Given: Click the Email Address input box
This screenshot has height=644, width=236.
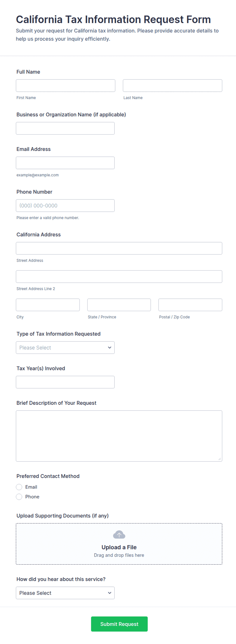Looking at the screenshot, I should (x=65, y=163).
